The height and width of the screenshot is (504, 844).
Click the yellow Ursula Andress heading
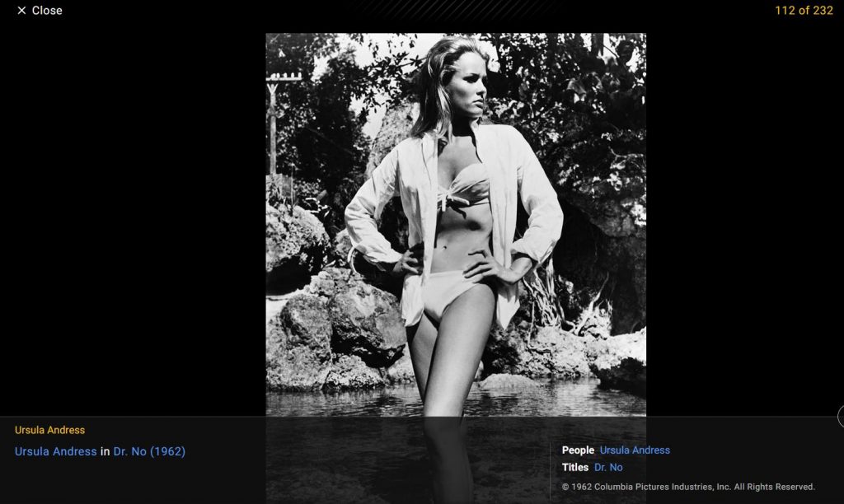(x=49, y=430)
